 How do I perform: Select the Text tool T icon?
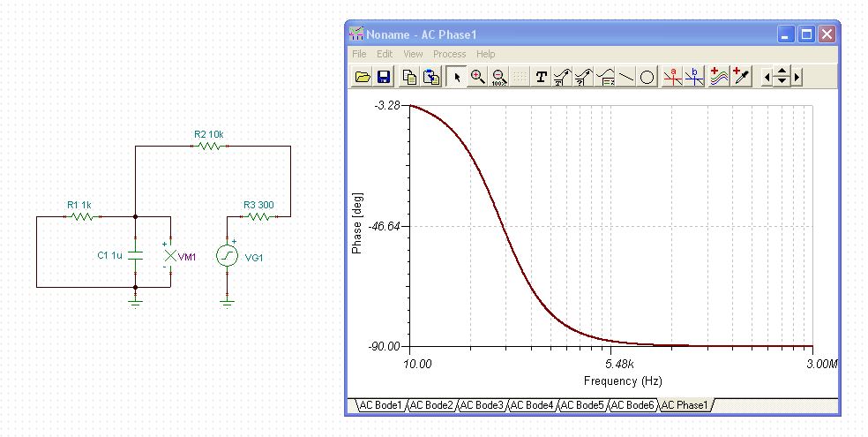pos(541,77)
